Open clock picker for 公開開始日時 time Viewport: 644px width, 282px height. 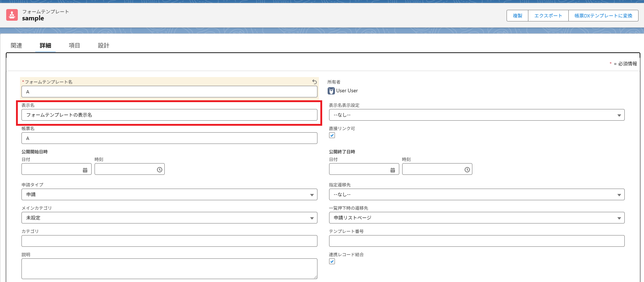point(159,170)
